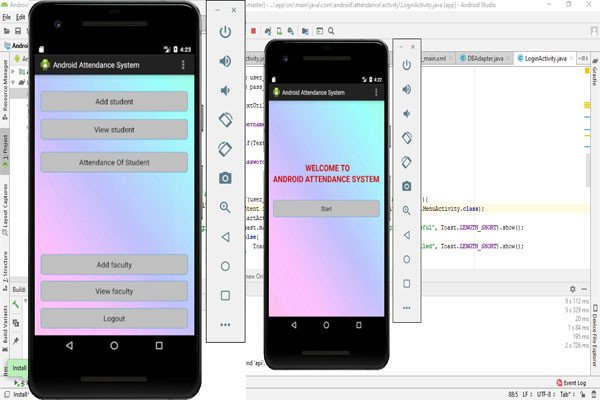
Task: Switch to the LoginActivity.java tab
Action: 545,59
